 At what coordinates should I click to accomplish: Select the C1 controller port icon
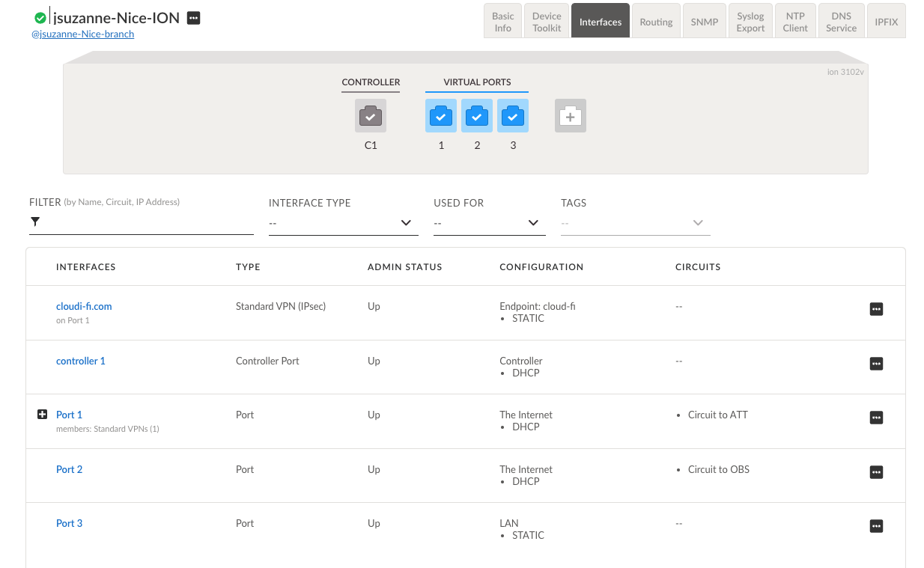tap(370, 115)
